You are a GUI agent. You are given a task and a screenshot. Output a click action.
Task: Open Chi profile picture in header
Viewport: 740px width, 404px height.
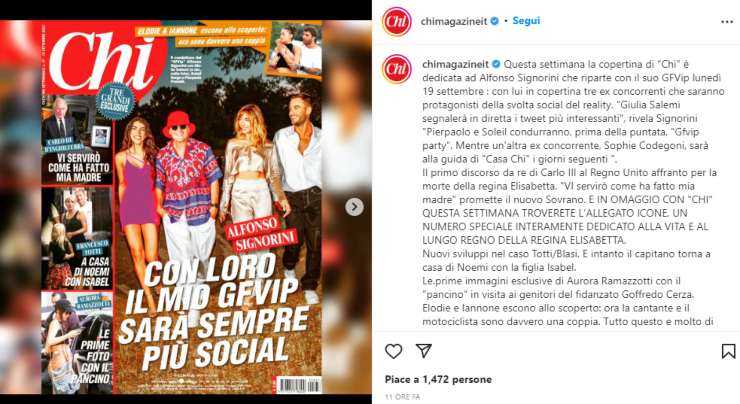[396, 22]
